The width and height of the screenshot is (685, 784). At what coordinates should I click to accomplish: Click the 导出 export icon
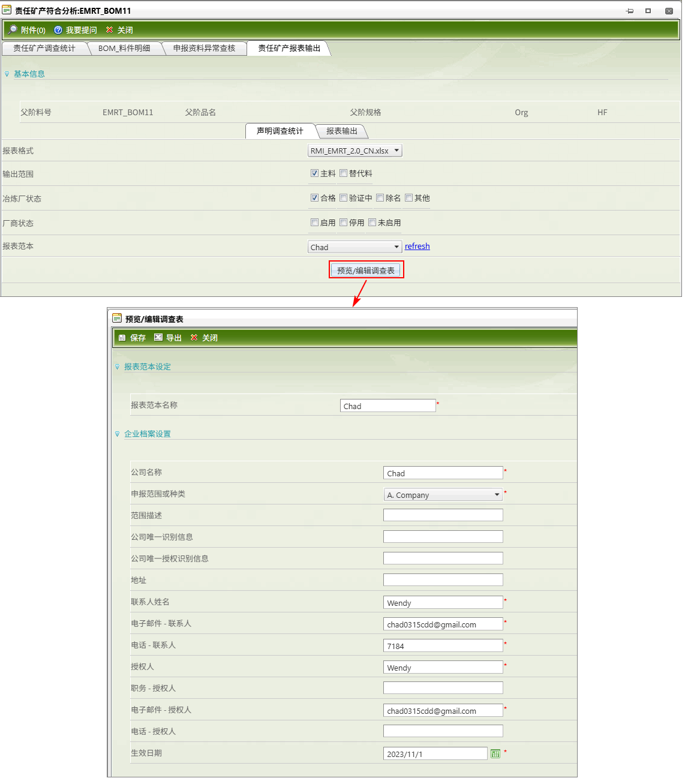pos(158,338)
